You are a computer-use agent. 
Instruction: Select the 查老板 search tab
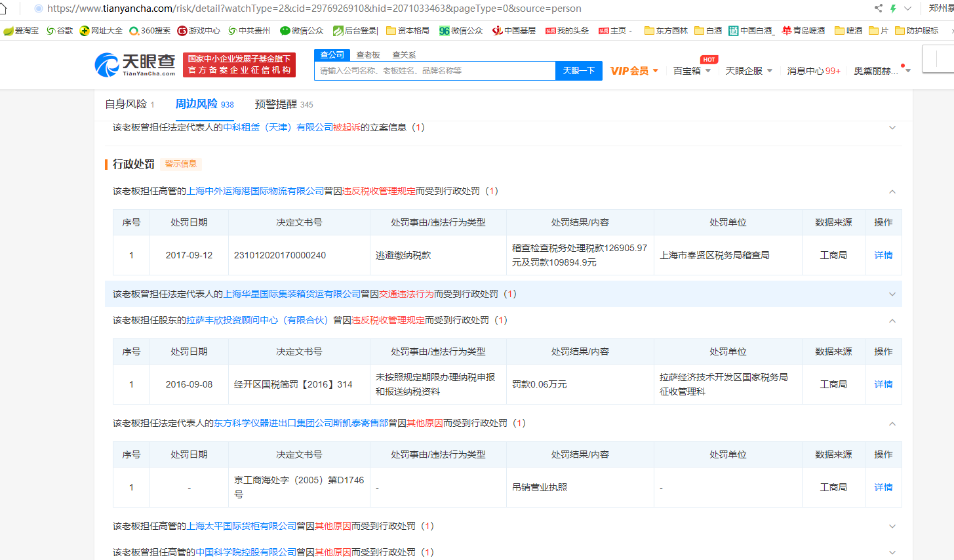[x=368, y=55]
